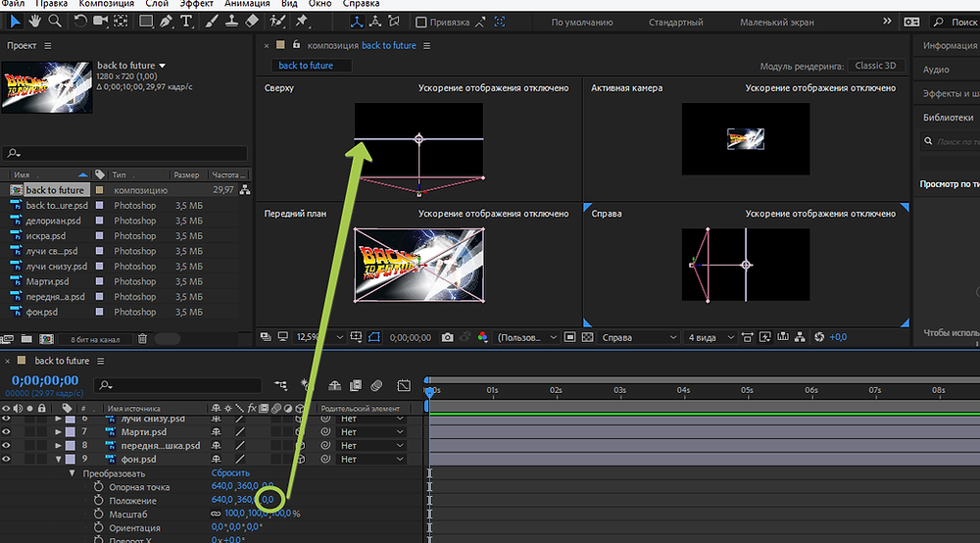Screen dimensions: 980x543
Task: Collapse the Преобразовать transform group
Action: (x=72, y=473)
